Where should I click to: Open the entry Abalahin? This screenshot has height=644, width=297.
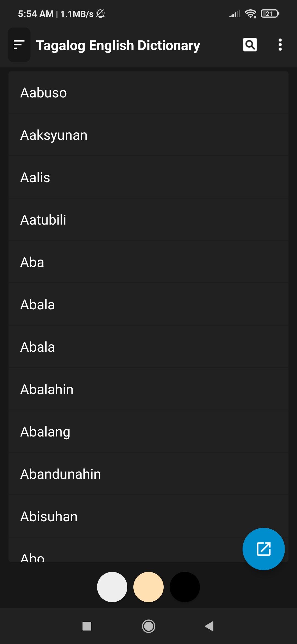click(x=148, y=389)
